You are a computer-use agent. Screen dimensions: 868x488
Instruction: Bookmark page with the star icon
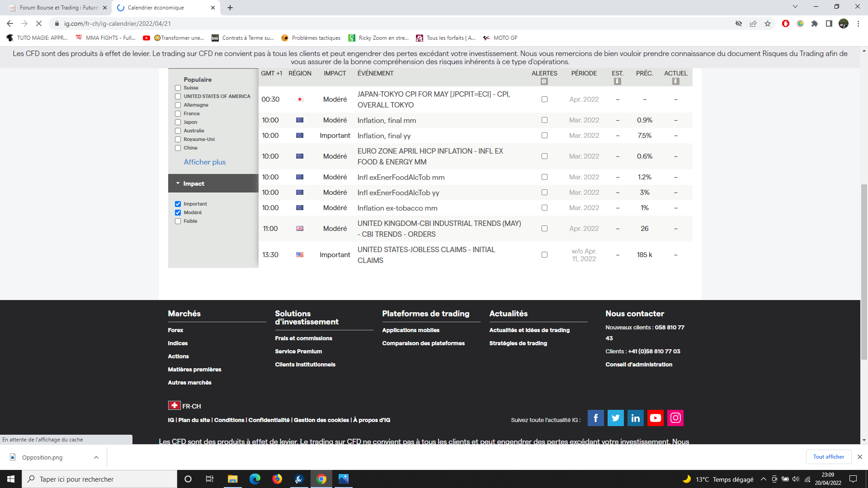coord(768,23)
